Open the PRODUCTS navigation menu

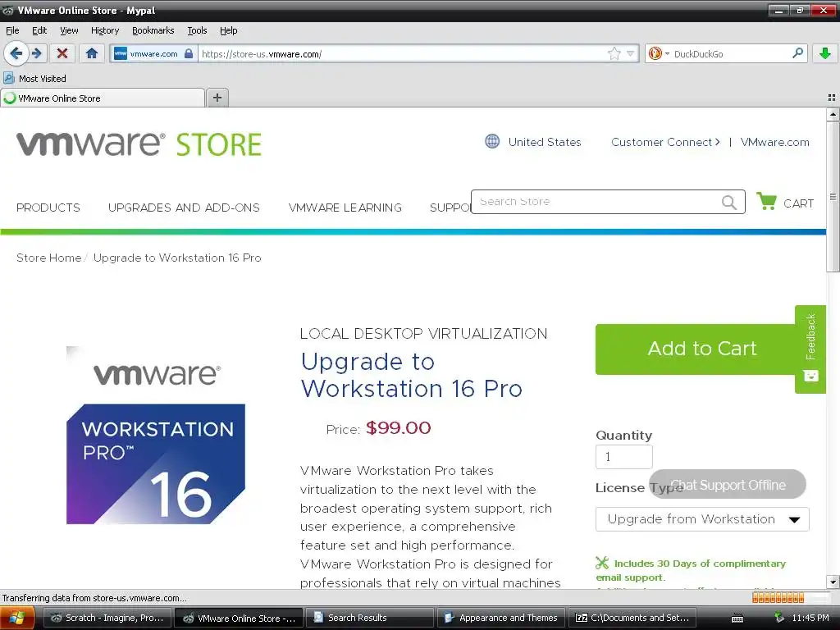[48, 208]
